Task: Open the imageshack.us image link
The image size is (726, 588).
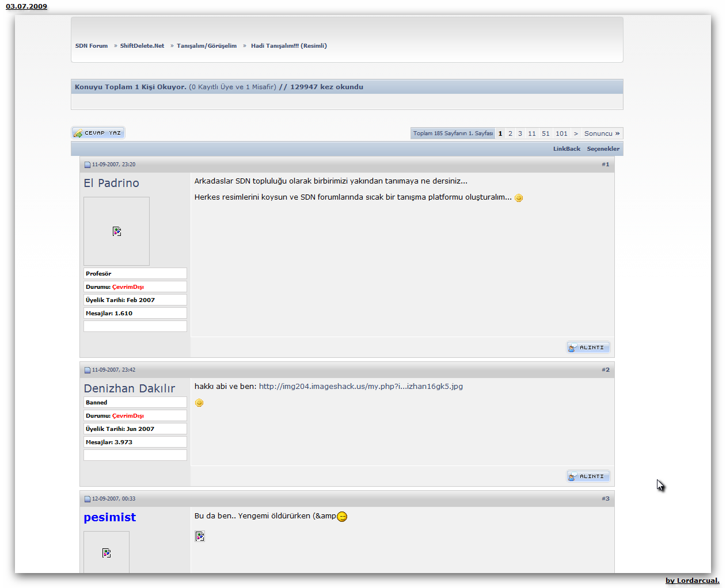Action: pyautogui.click(x=361, y=387)
